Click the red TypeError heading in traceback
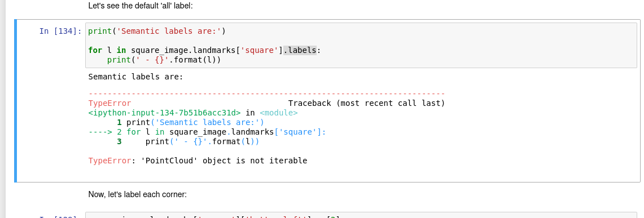The image size is (644, 218). [109, 103]
